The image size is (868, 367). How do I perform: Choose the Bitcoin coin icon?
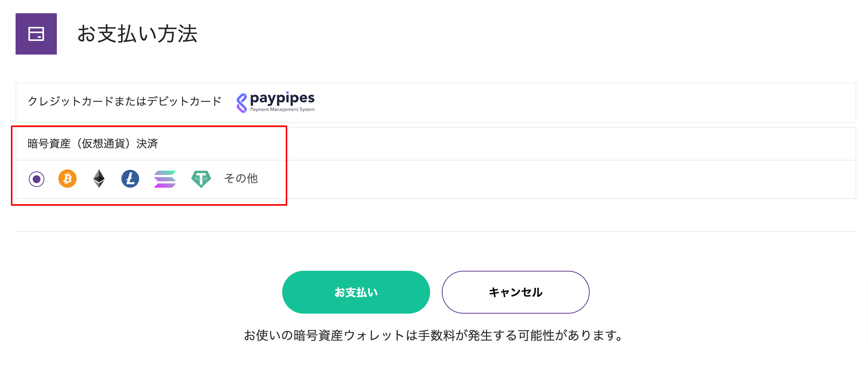[x=67, y=179]
